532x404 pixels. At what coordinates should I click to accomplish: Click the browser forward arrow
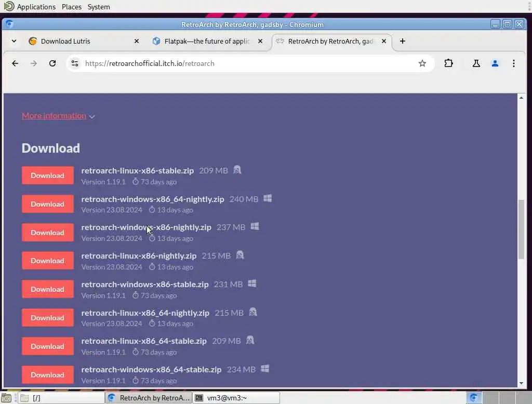coord(34,63)
